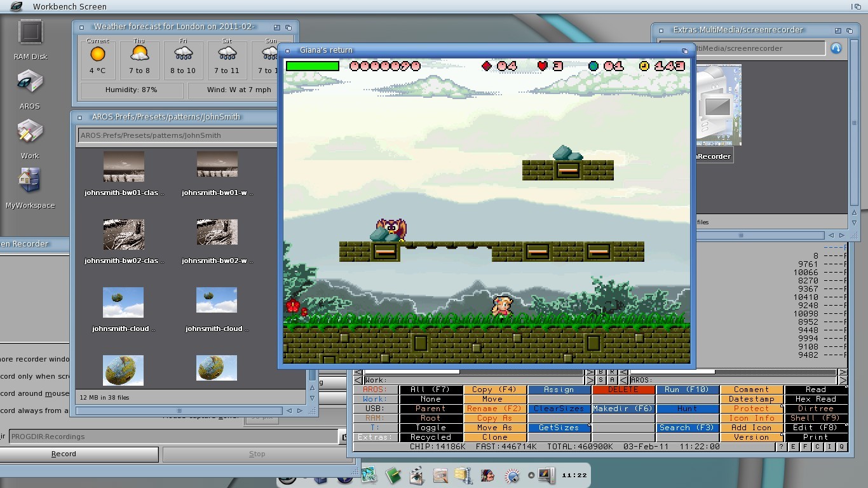Click the up scroll arrow in JohnSmith window

(x=312, y=387)
